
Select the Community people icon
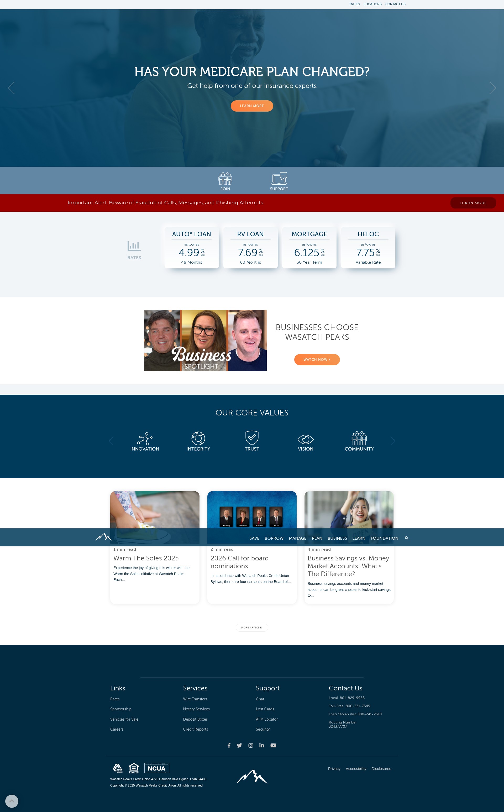click(359, 438)
